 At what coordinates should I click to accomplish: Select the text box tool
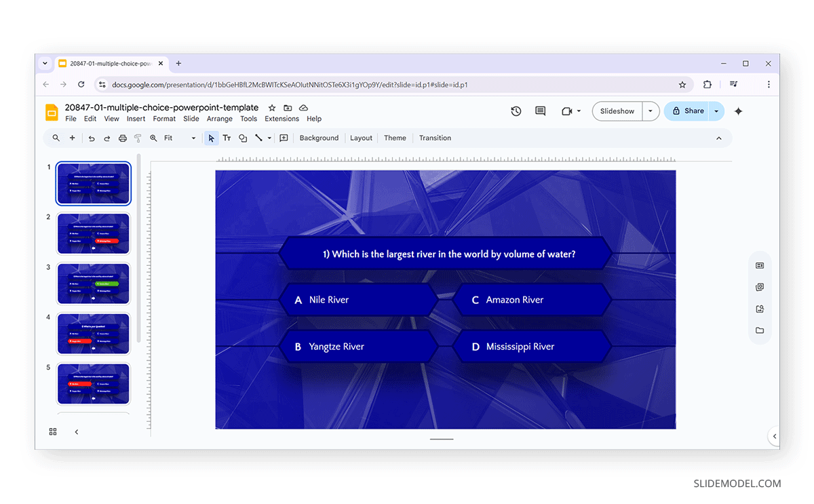(227, 138)
